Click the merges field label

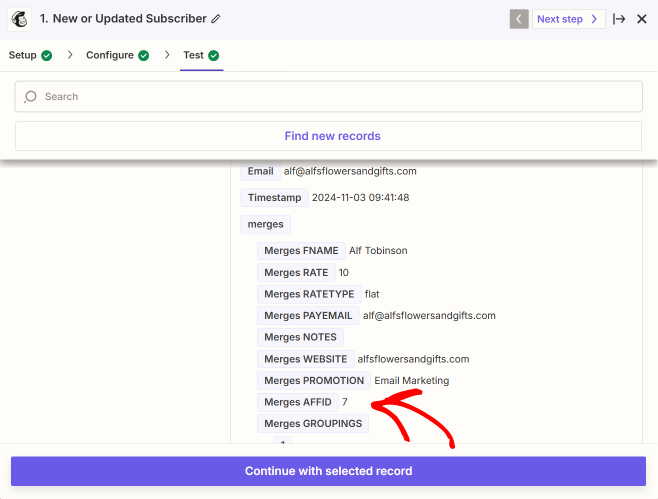[x=266, y=224]
